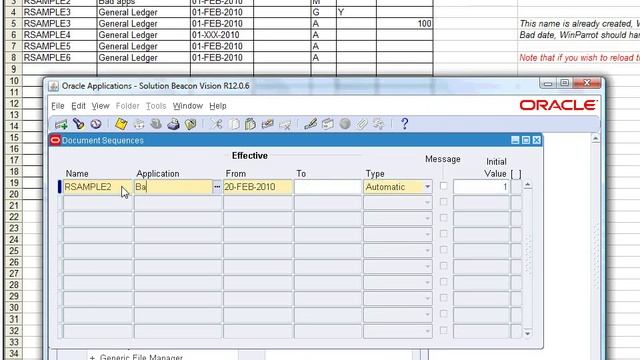Select spreadsheet cell 01-XXX-2010
640x360 pixels.
(222, 35)
